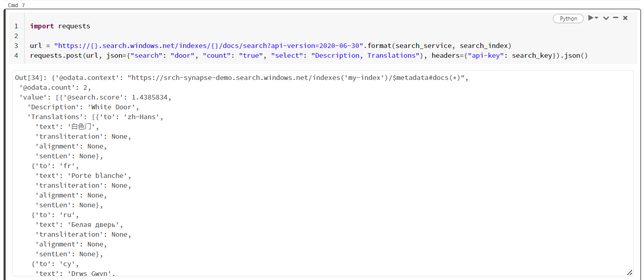Click the {'to': 'ru' output line
Screen dimensions: 644x280
click(55, 215)
